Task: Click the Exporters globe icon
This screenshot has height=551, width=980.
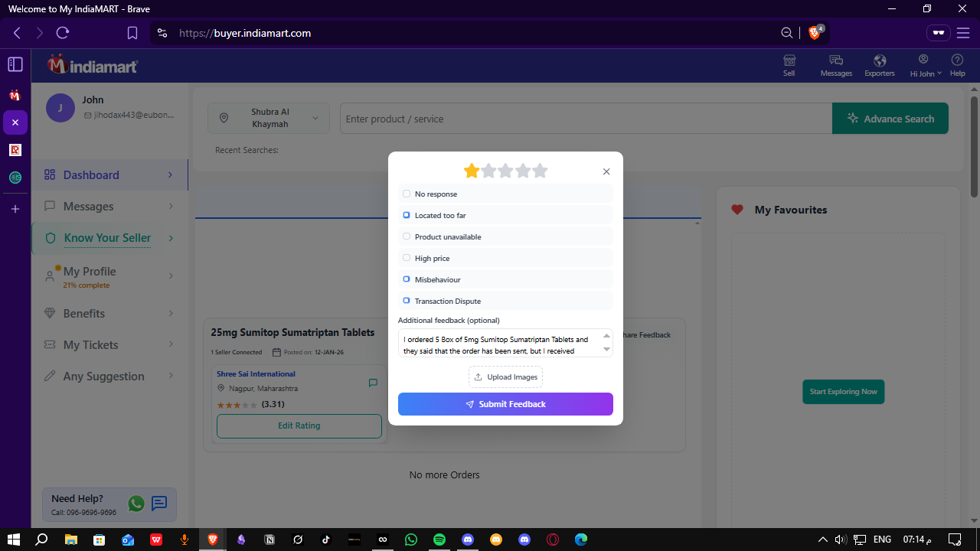Action: point(880,61)
